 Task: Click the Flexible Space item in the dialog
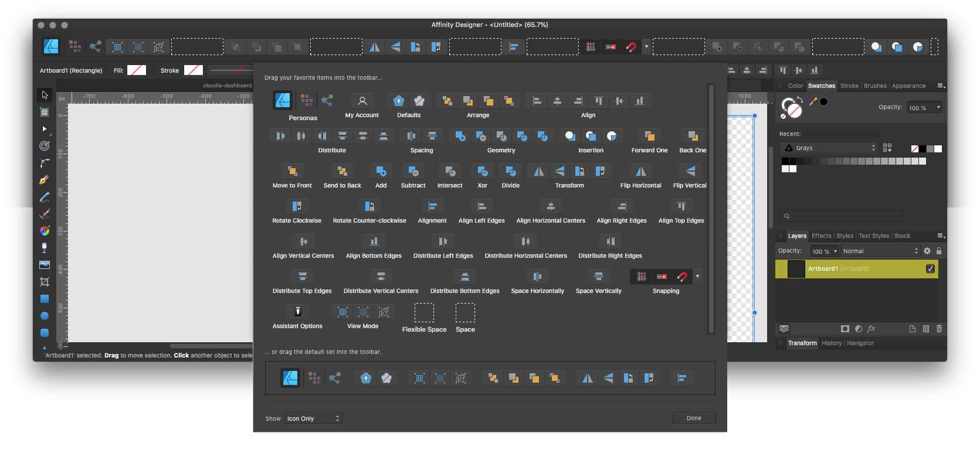[424, 313]
